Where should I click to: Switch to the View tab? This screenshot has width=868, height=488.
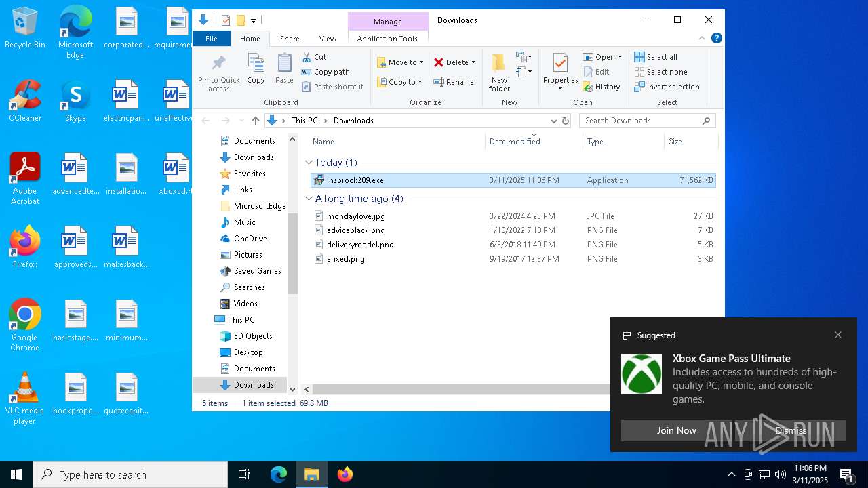pos(328,39)
